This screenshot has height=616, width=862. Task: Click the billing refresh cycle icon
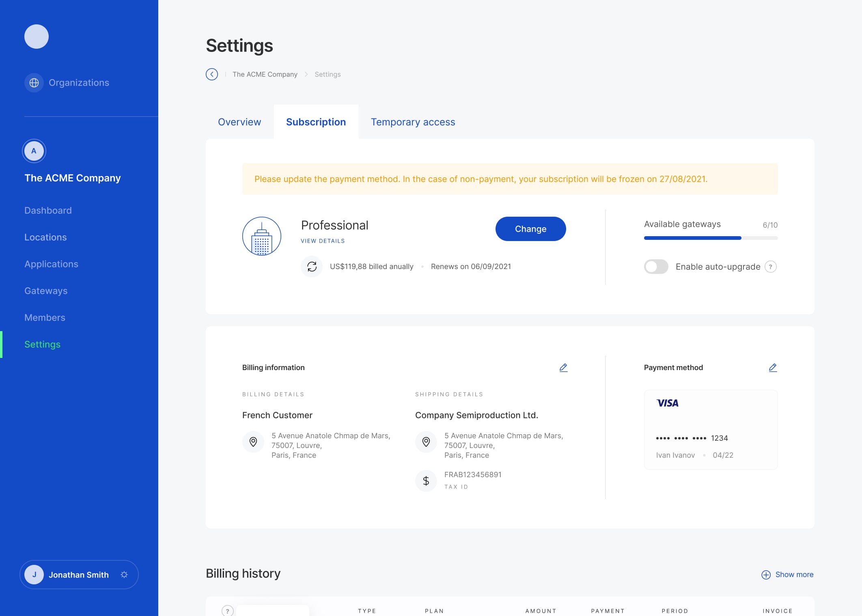pos(312,267)
